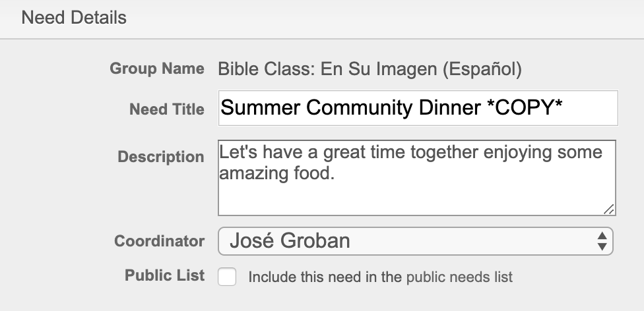
Task: Open the "public needs list" link
Action: 459,277
